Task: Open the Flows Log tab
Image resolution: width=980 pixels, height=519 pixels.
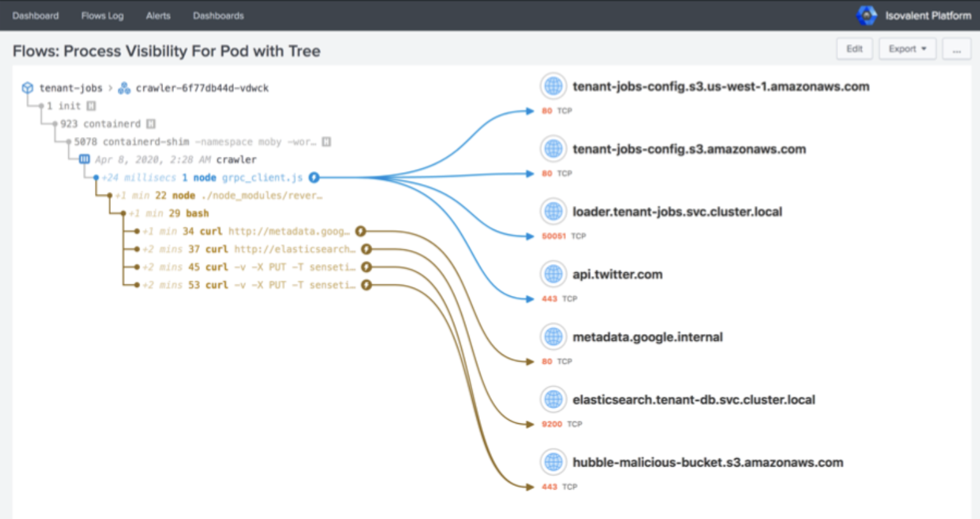Action: 102,15
